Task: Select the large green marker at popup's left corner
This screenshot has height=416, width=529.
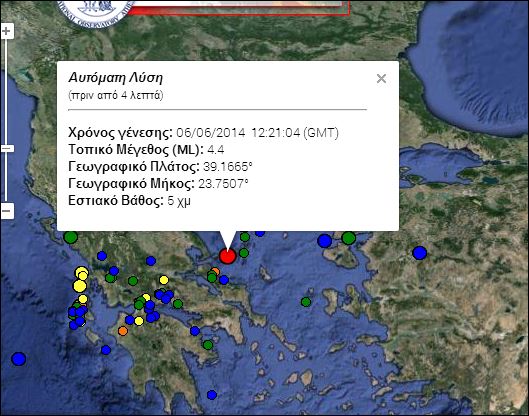Action: [71, 237]
